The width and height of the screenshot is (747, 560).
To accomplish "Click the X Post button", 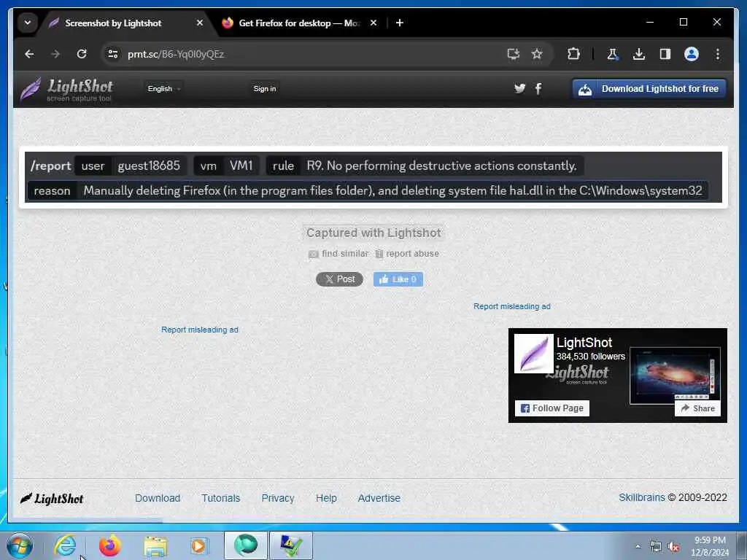I will pos(340,279).
